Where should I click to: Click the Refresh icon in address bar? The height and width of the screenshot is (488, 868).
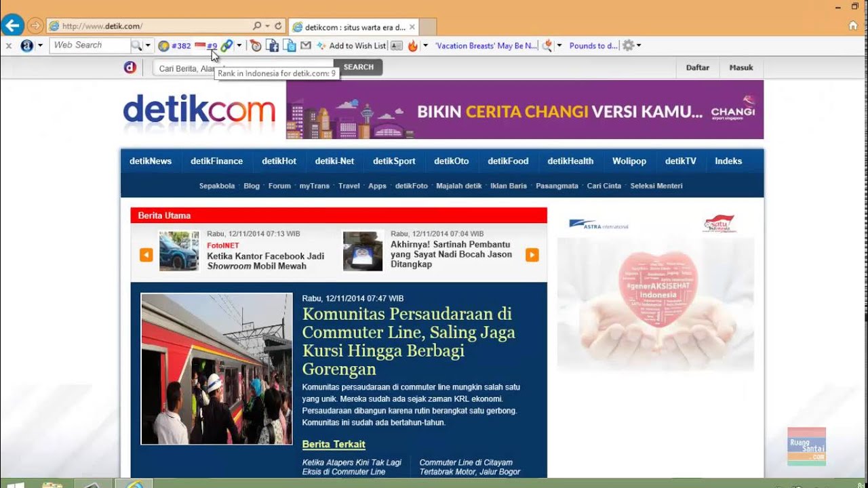278,26
